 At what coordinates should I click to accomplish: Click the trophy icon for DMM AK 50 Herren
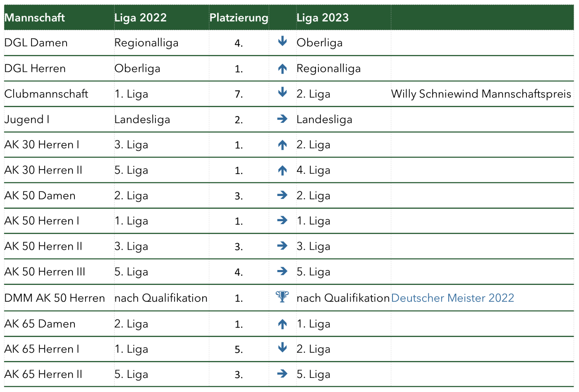[282, 296]
